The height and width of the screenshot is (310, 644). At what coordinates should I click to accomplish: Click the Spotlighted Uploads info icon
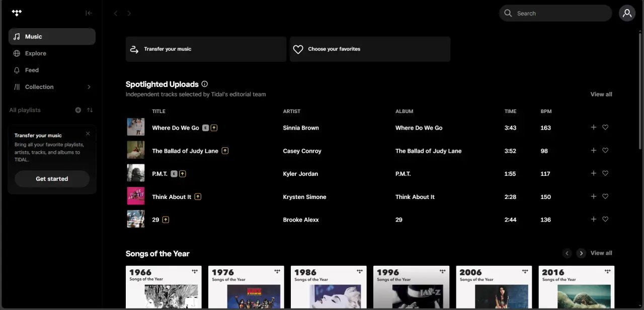[x=204, y=84]
